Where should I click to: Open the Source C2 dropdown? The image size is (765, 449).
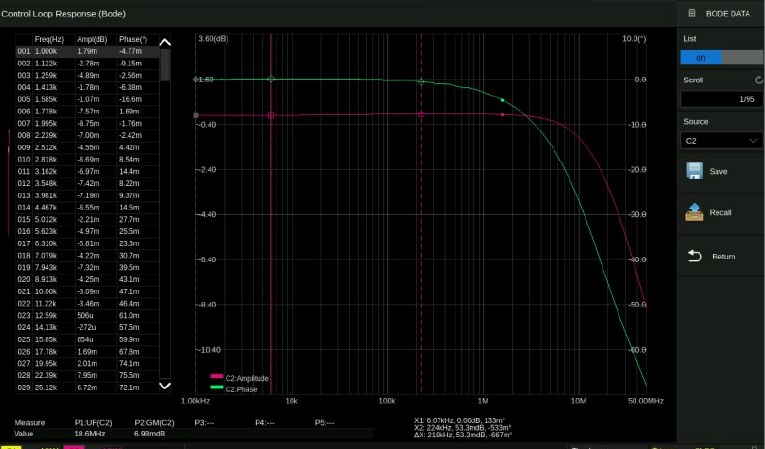pos(721,141)
